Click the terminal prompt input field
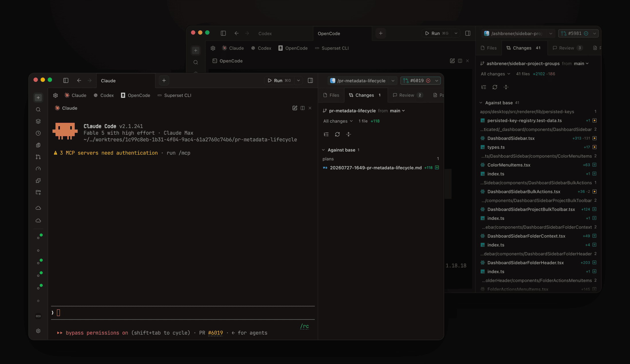The height and width of the screenshot is (364, 630). (x=183, y=313)
